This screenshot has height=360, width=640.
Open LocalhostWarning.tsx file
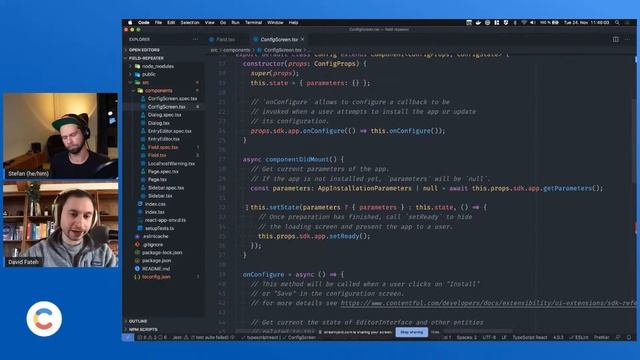coord(171,164)
